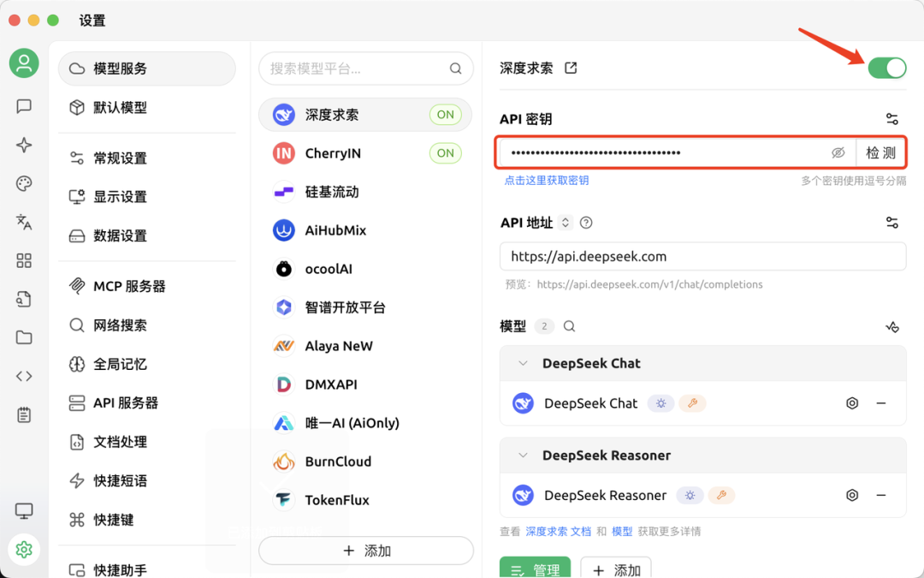Click the hide API key eye icon
924x578 pixels.
click(x=838, y=152)
